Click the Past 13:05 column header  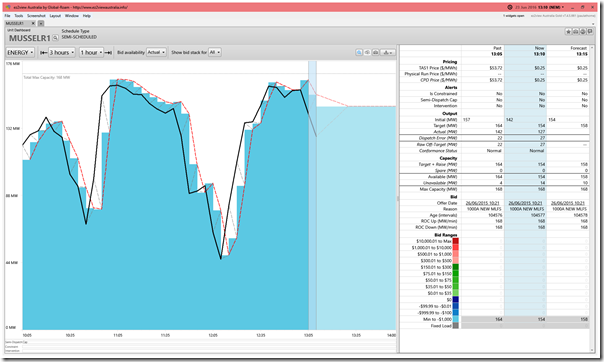(x=483, y=51)
